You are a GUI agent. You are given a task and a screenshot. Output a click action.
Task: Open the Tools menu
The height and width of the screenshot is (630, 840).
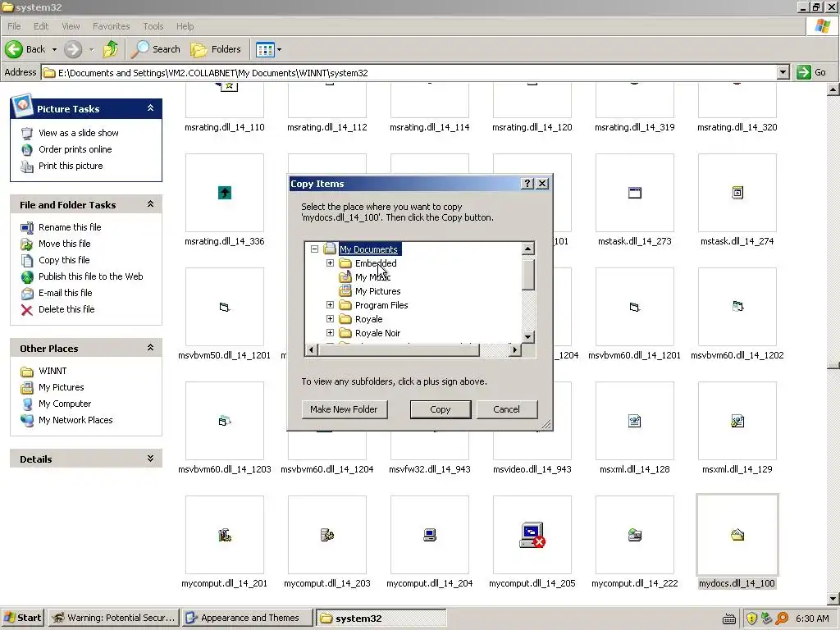153,26
